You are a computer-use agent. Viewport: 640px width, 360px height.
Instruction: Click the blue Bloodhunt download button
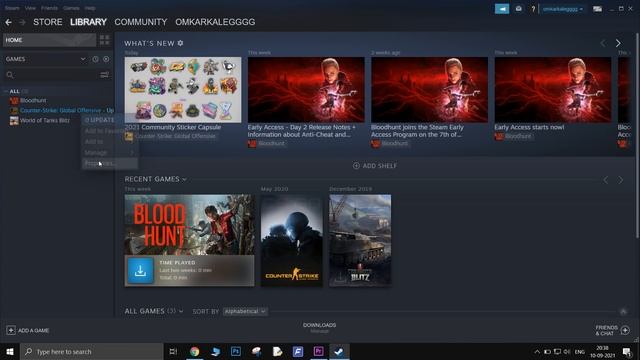click(140, 271)
